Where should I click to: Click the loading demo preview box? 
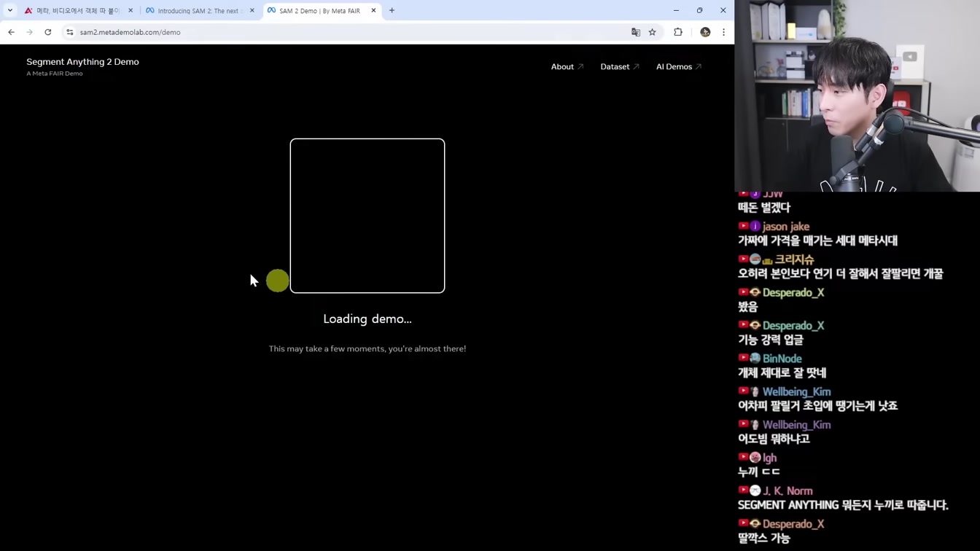pyautogui.click(x=367, y=216)
